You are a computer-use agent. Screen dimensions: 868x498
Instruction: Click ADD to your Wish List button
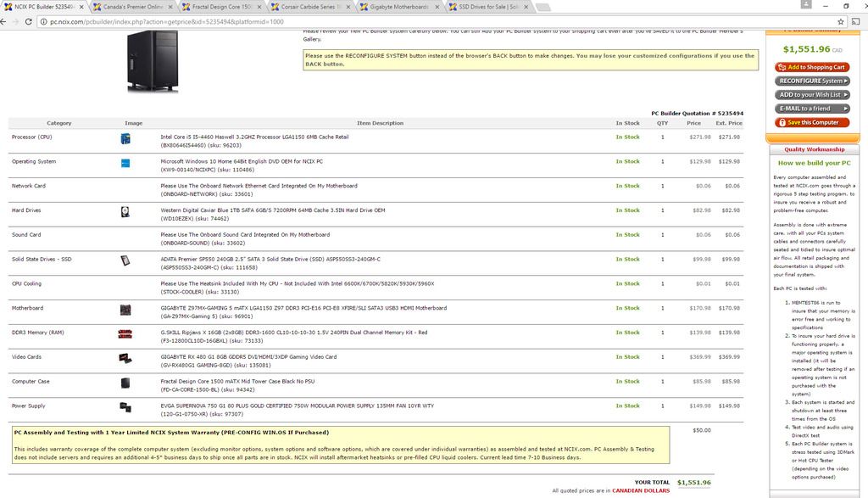click(811, 95)
